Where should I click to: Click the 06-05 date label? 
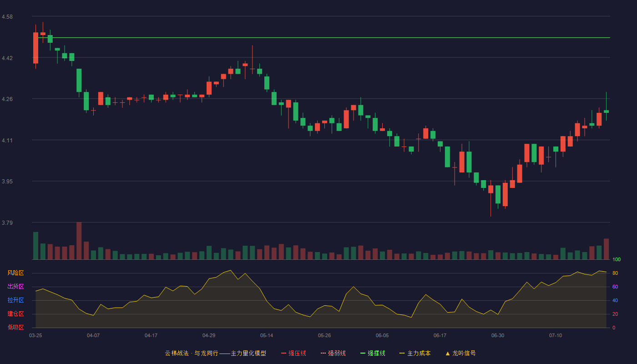pyautogui.click(x=382, y=335)
